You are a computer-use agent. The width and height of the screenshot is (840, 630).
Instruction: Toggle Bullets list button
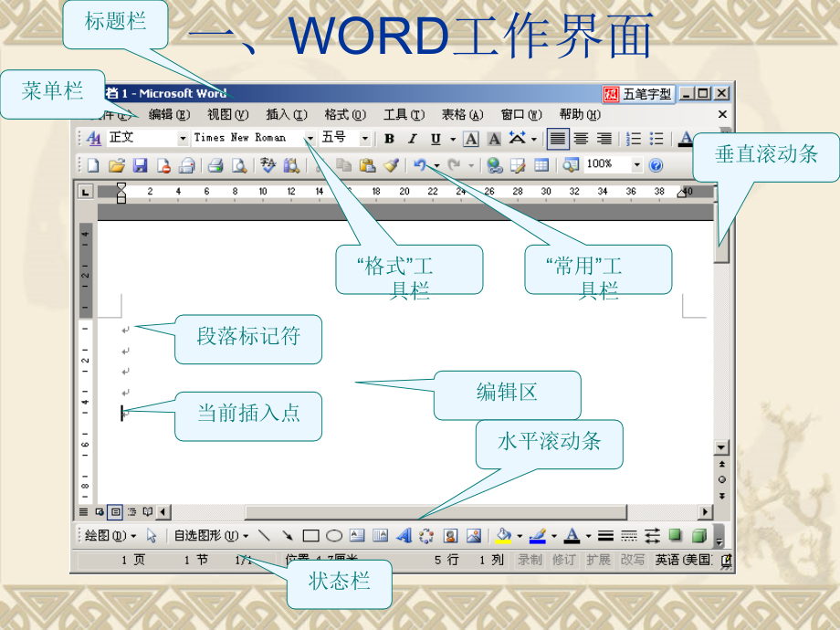pyautogui.click(x=656, y=139)
